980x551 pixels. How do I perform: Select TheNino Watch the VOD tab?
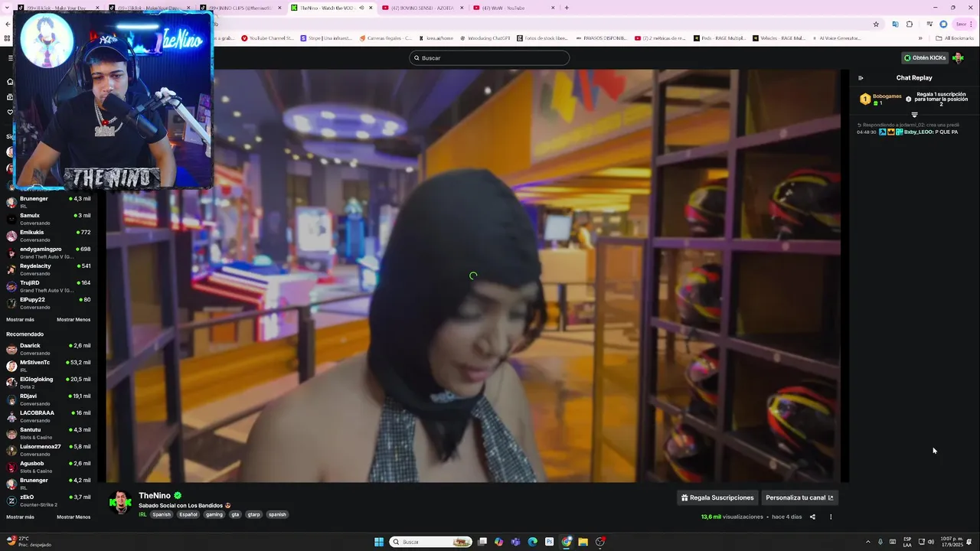331,8
